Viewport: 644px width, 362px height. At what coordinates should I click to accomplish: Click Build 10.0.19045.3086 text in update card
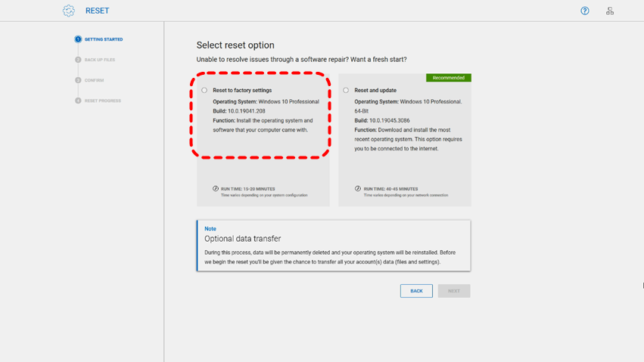pyautogui.click(x=384, y=120)
